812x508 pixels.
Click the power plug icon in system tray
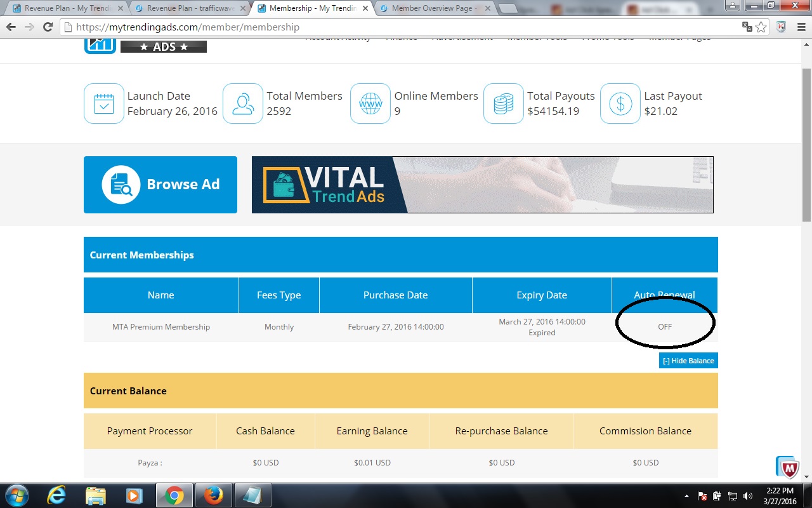point(717,496)
